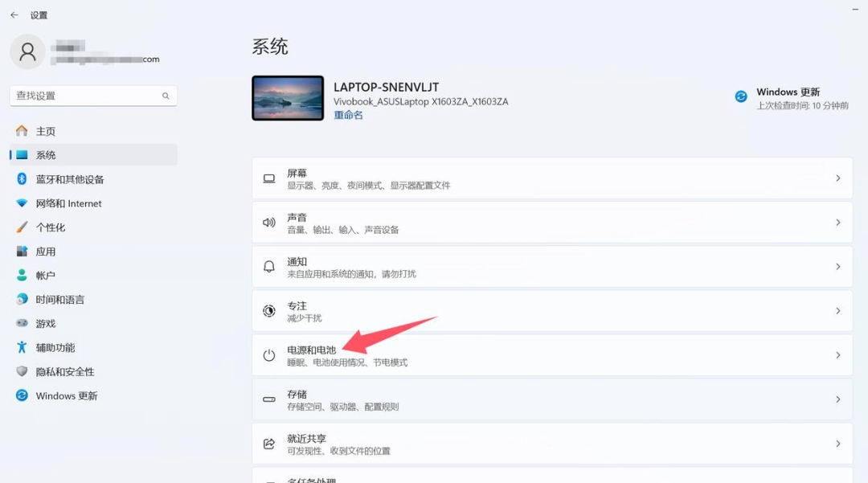Click the 辅助功能 accessibility icon

(x=22, y=347)
